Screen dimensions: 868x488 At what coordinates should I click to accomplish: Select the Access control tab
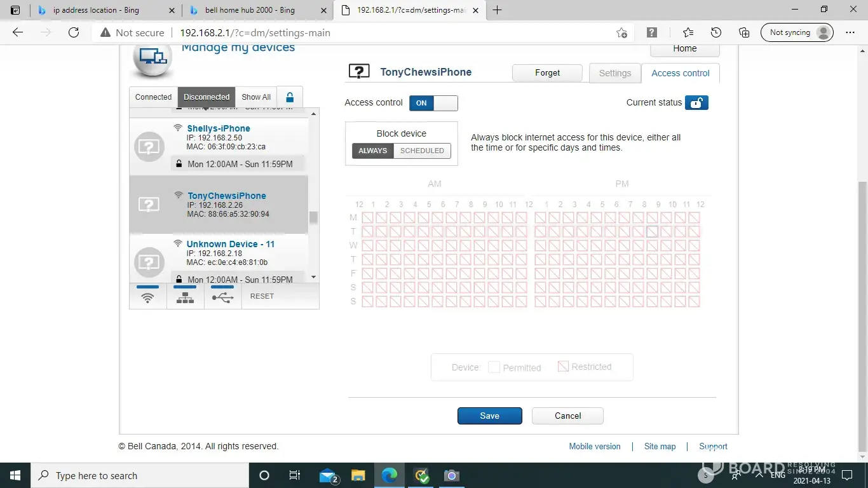point(681,73)
